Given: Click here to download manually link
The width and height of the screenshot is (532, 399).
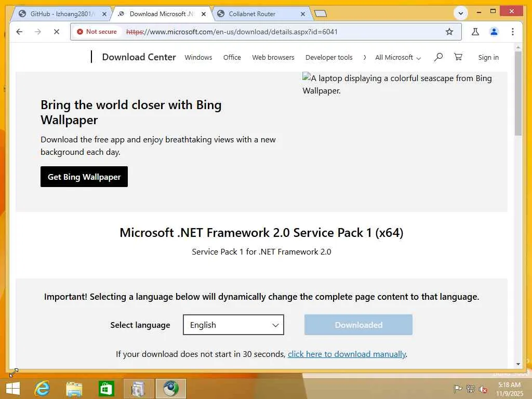Looking at the screenshot, I should pos(347,354).
